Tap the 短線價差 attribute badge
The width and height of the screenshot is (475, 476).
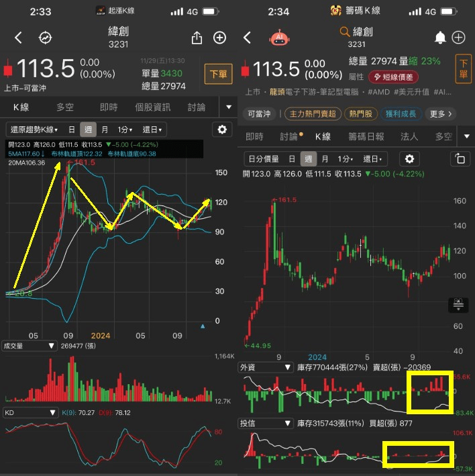point(393,77)
